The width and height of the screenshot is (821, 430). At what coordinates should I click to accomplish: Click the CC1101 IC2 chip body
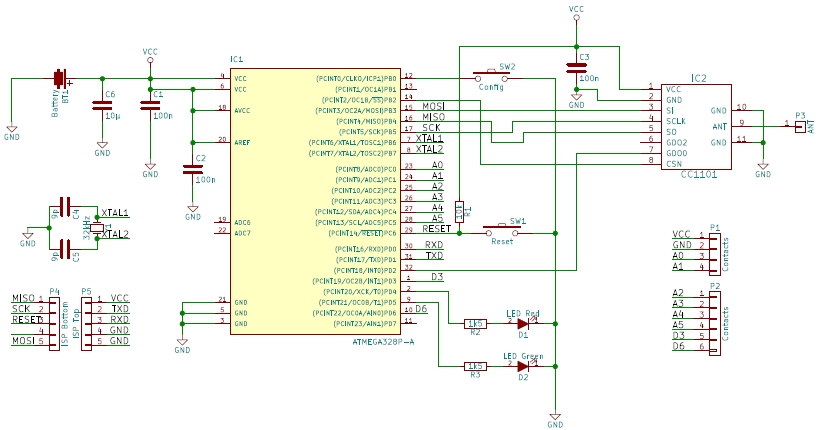point(696,126)
